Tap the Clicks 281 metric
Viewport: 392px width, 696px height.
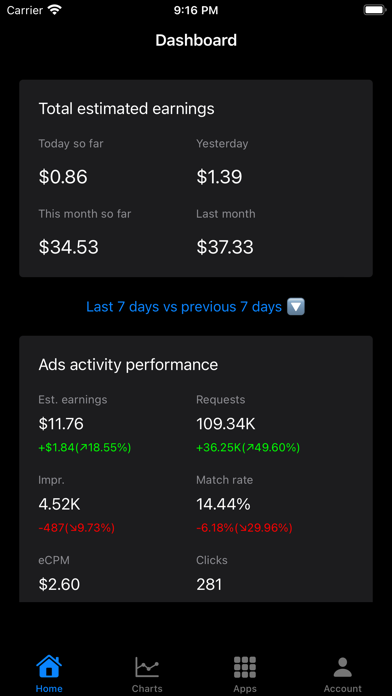point(209,585)
